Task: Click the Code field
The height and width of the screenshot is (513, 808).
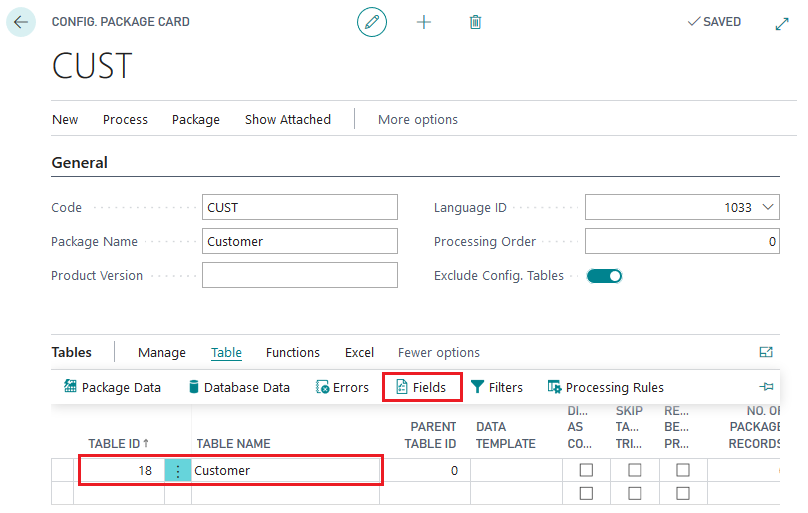Action: 300,207
